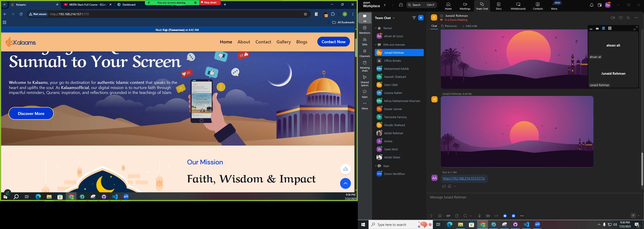644x229 pixels.
Task: Open GitHub Desktop from Windows taskbar
Action: [515, 225]
